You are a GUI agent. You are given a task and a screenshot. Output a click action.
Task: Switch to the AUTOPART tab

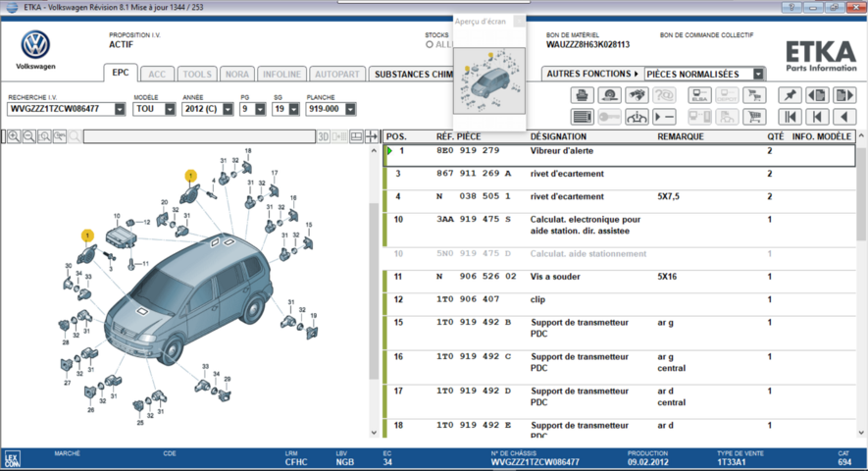(337, 75)
